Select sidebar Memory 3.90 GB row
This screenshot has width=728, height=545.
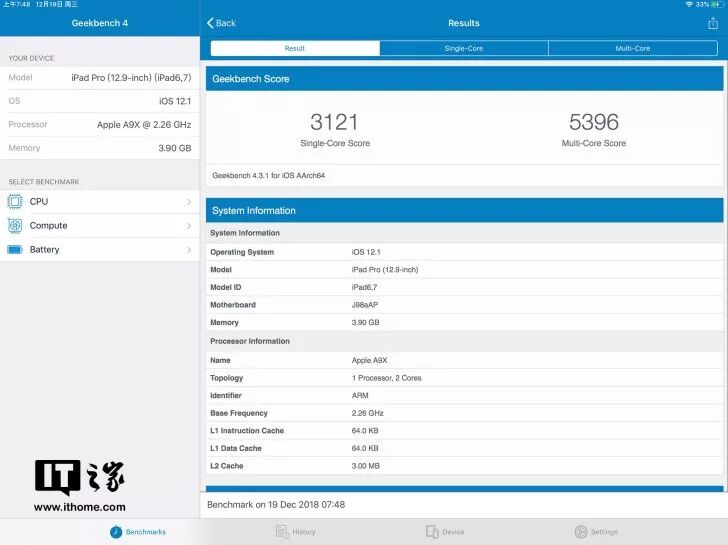point(100,148)
